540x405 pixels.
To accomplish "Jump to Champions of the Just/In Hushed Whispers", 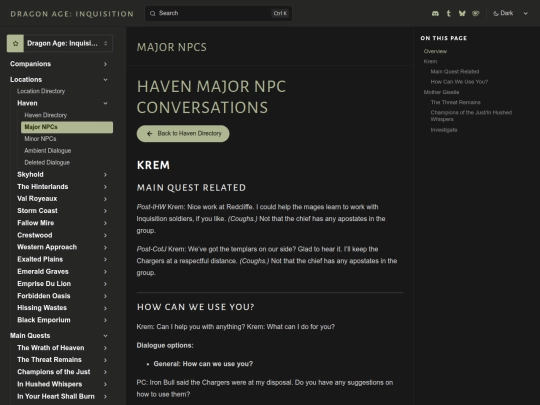I will (x=471, y=116).
